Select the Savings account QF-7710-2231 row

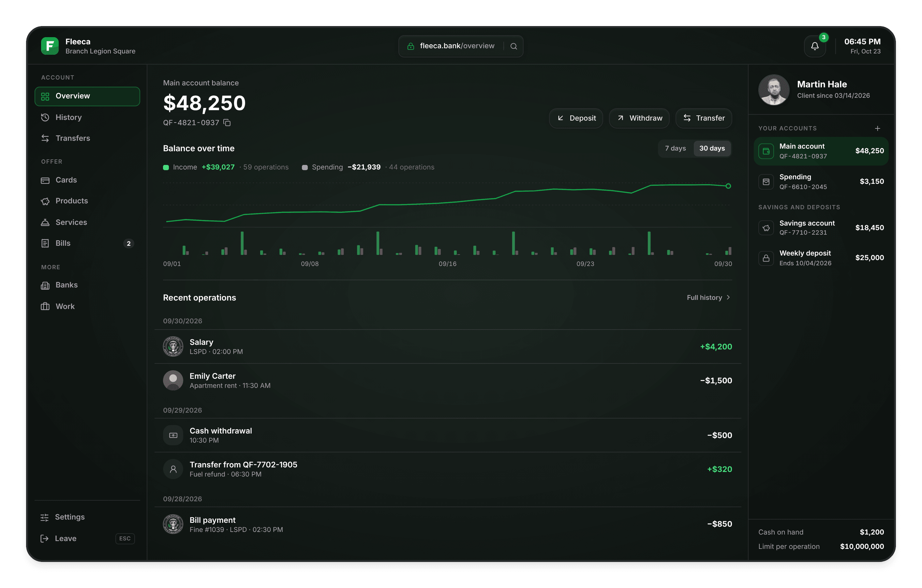point(821,228)
